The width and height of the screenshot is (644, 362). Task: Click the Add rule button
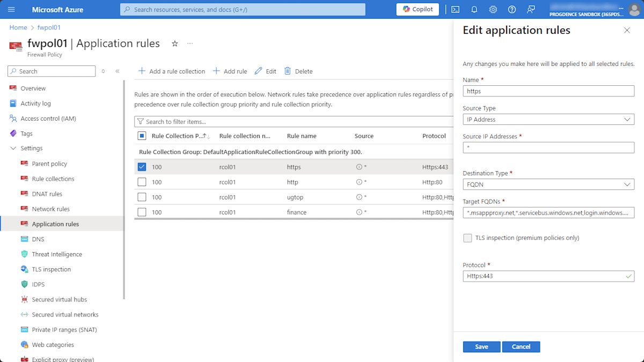230,71
